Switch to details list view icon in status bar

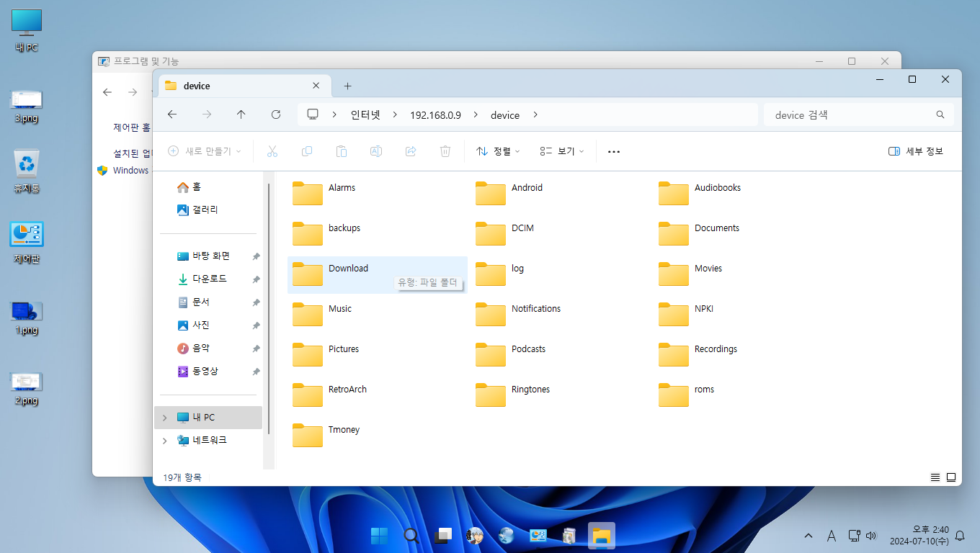(935, 477)
